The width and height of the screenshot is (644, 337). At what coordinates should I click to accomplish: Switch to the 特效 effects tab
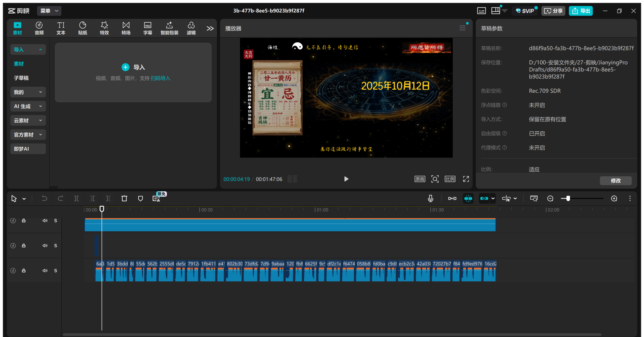(104, 28)
